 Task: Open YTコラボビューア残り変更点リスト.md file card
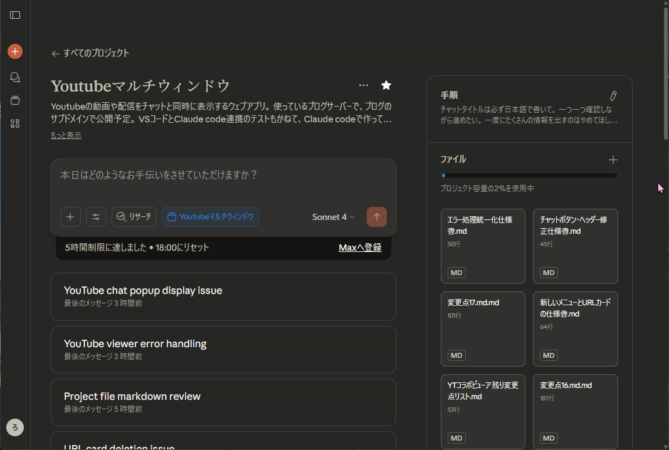coord(483,412)
